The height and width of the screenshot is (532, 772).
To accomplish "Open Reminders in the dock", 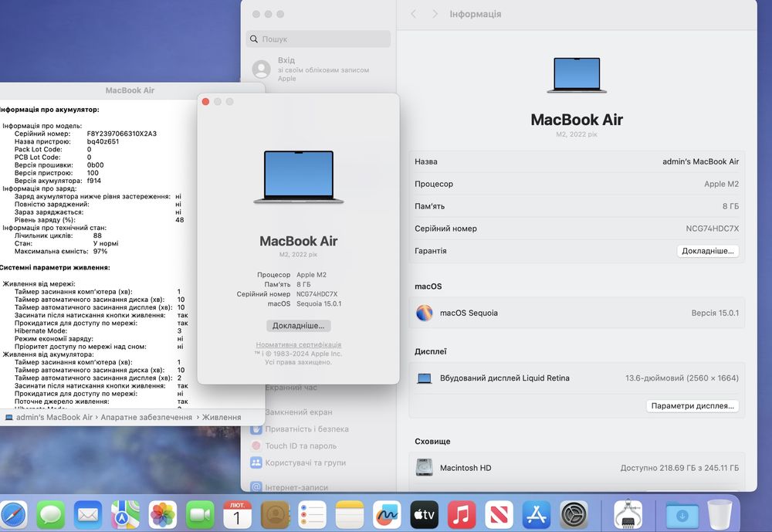I will coord(312,515).
